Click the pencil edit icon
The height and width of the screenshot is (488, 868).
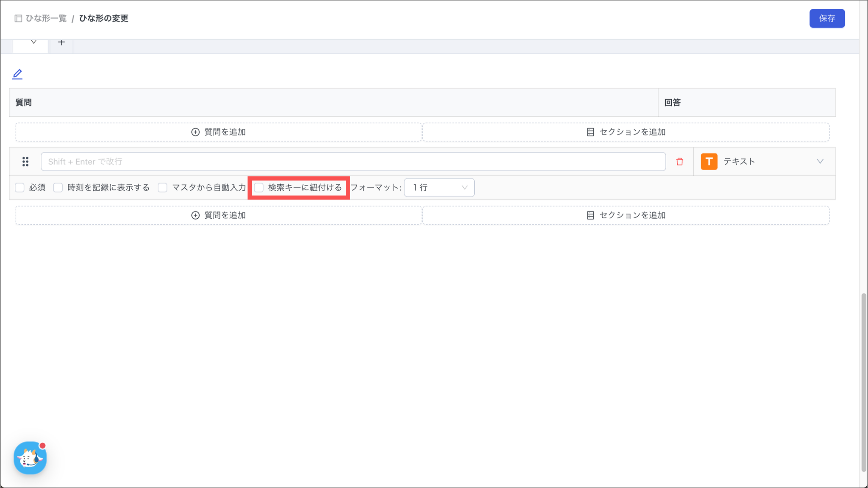click(17, 74)
